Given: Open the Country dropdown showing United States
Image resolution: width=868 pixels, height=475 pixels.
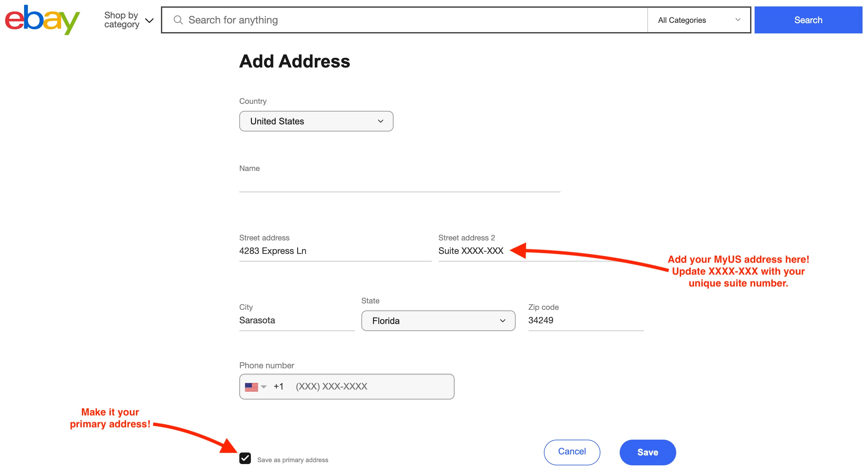Looking at the screenshot, I should (316, 121).
